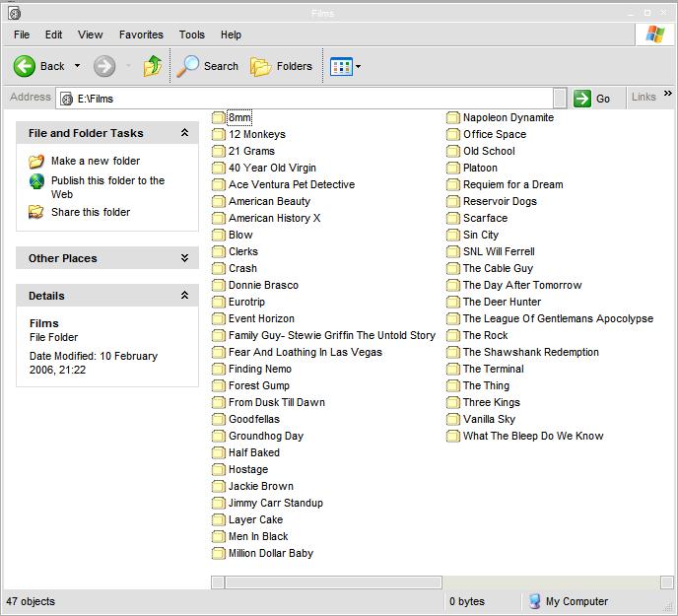The width and height of the screenshot is (678, 616).
Task: Select the Jackie Brown folder icon
Action: pyautogui.click(x=219, y=486)
